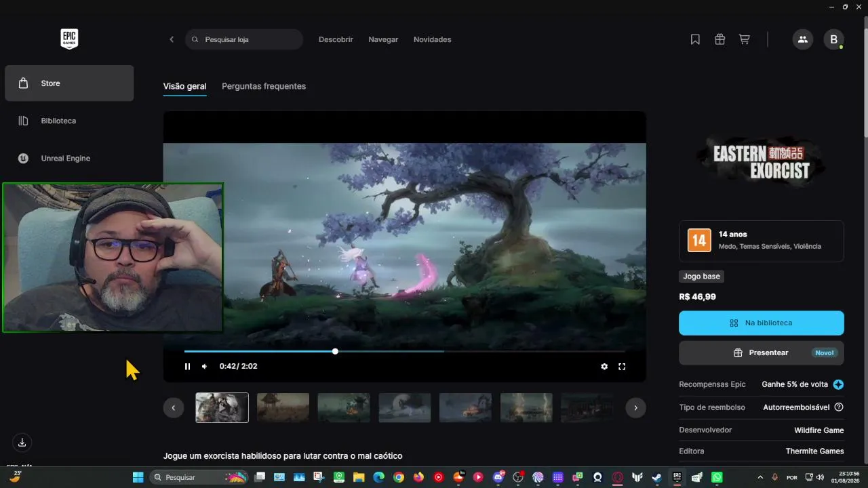Open Discord from the taskbar
Screen dimensions: 868x488
click(498, 477)
